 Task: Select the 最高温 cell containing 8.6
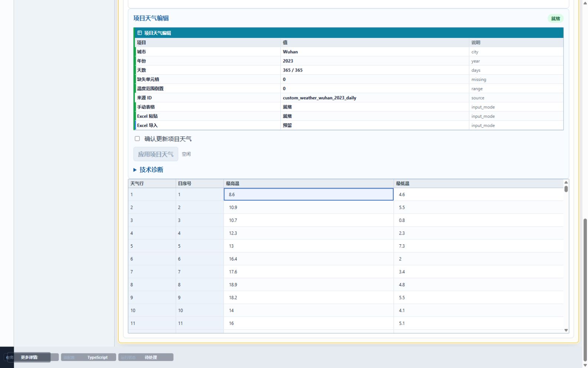click(309, 194)
